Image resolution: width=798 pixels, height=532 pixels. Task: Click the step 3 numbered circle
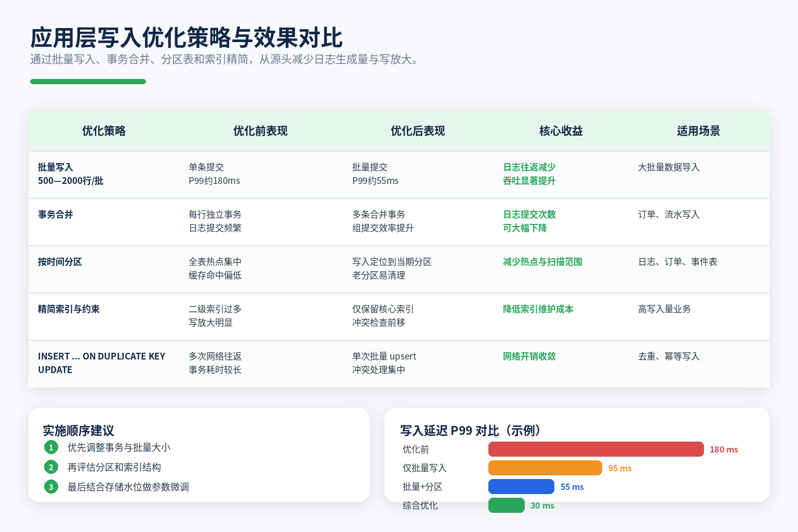[x=51, y=487]
